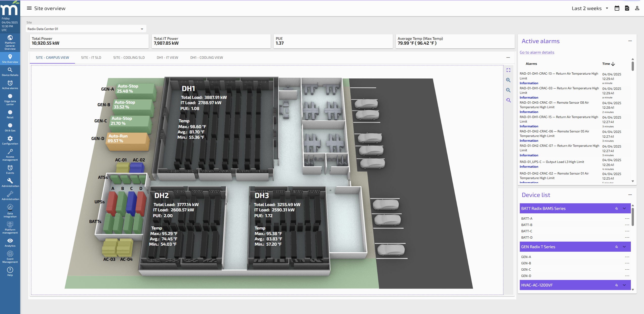This screenshot has height=314, width=644.
Task: Minimize the Device list panel
Action: point(630,195)
